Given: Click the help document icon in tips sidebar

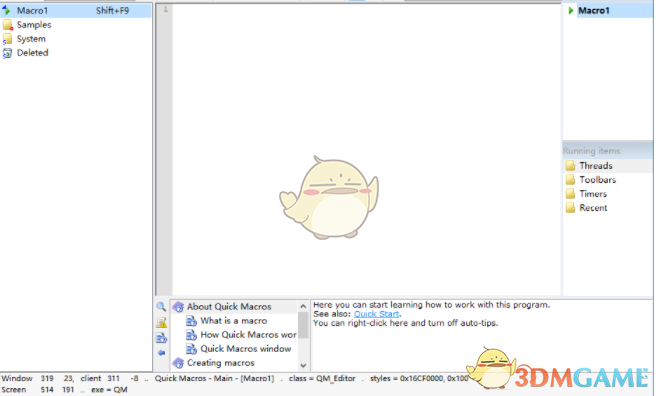Looking at the screenshot, I should (161, 338).
